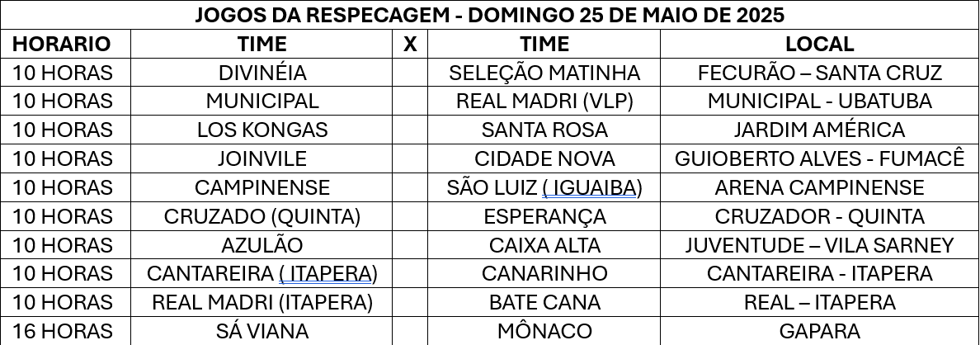Click the underlined ITAPERA text beside CANTAREIRA
The height and width of the screenshot is (345, 980).
[x=325, y=274]
